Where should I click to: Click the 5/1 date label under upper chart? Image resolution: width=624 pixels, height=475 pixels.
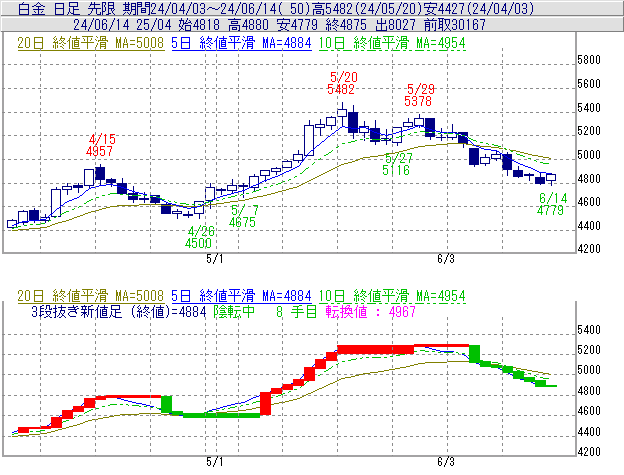pyautogui.click(x=214, y=259)
